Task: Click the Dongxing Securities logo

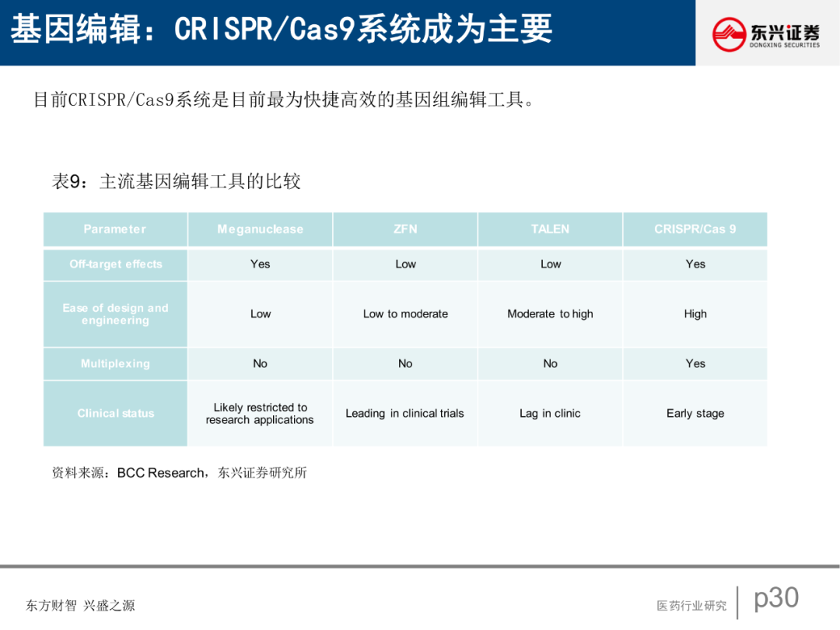Action: [x=766, y=33]
